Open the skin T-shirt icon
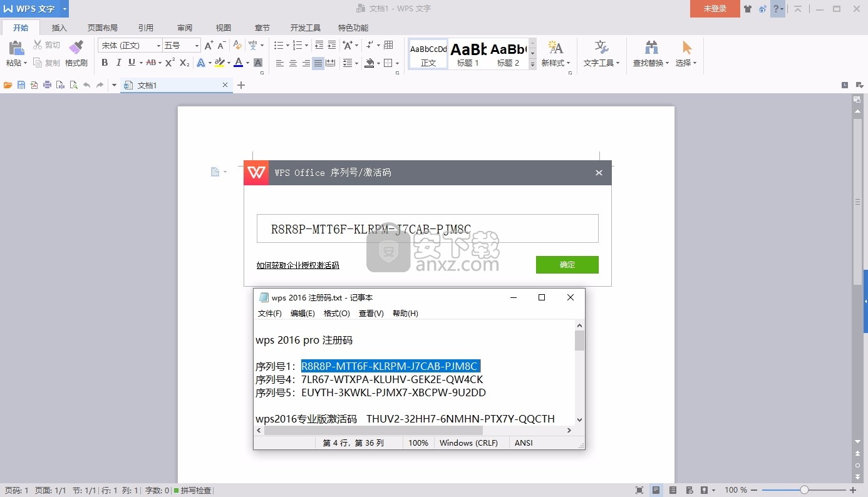The image size is (868, 497). point(748,9)
